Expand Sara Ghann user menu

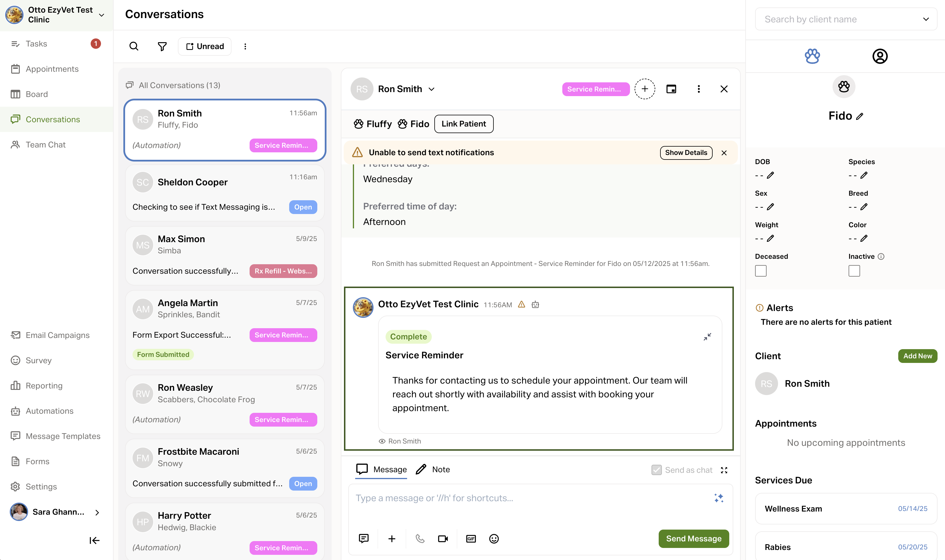coord(97,512)
